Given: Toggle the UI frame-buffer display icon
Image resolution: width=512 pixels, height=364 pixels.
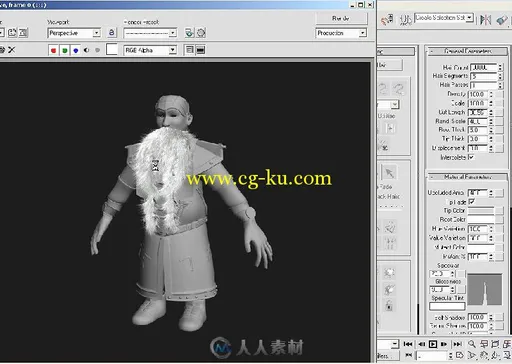Looking at the screenshot, I should [200, 50].
